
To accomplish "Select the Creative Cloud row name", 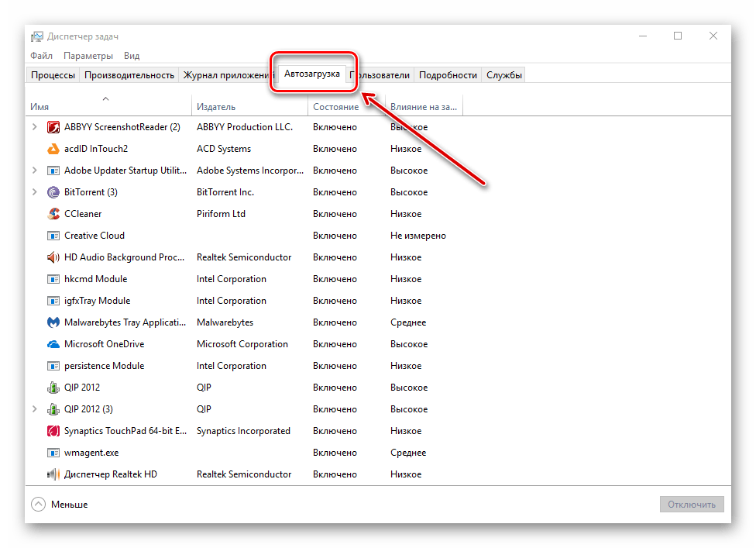I will click(x=94, y=236).
